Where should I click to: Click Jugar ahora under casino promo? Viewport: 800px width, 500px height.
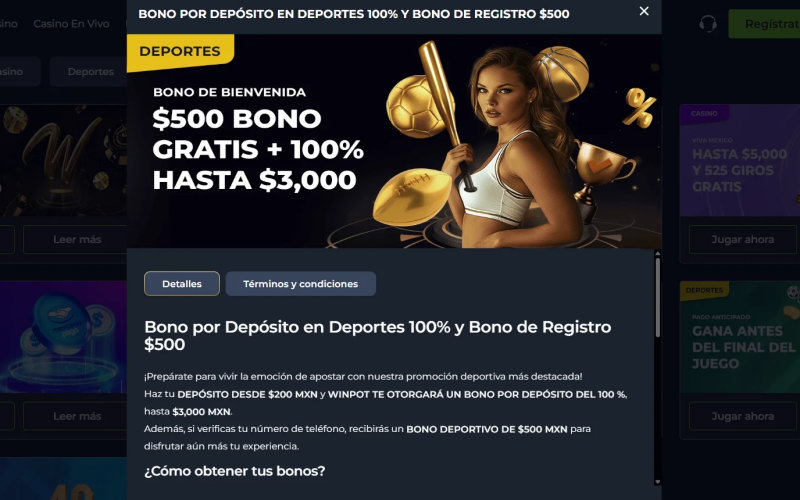tap(742, 239)
